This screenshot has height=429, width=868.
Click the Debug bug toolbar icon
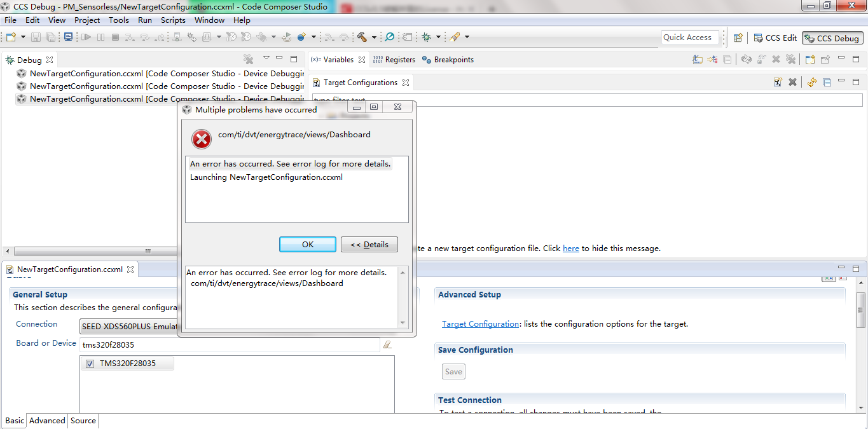(426, 37)
